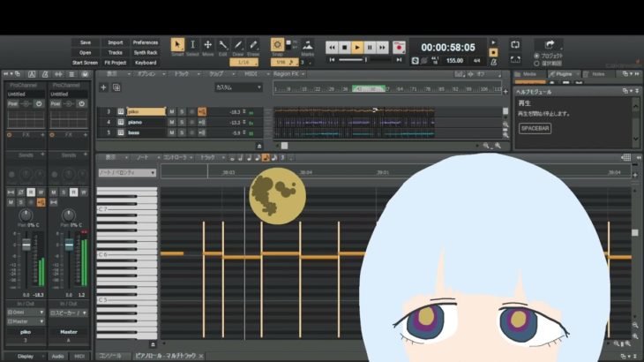
Task: Open the Start Screen
Action: pyautogui.click(x=86, y=63)
